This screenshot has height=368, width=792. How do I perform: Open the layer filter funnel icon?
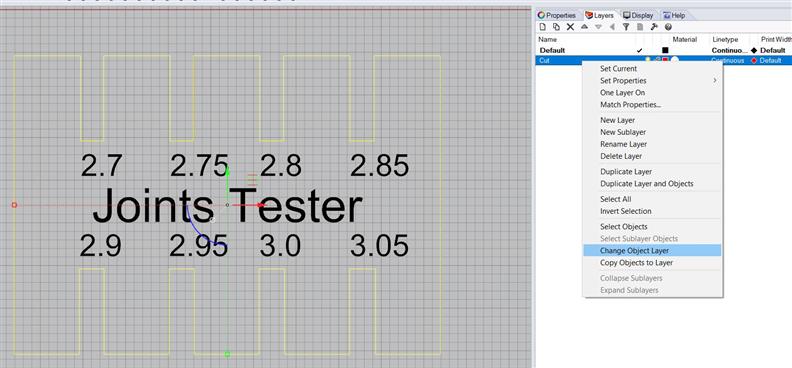(x=626, y=27)
